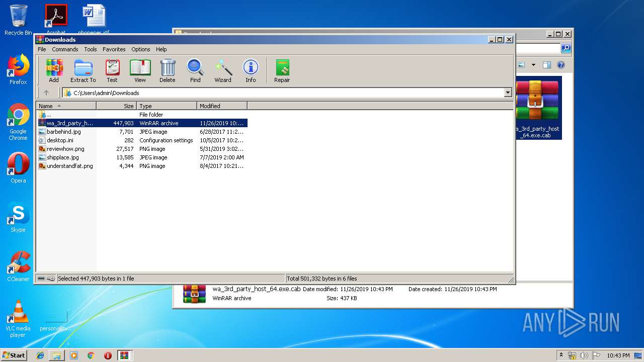
Task: Select the parent folder '..' row
Action: [142, 115]
